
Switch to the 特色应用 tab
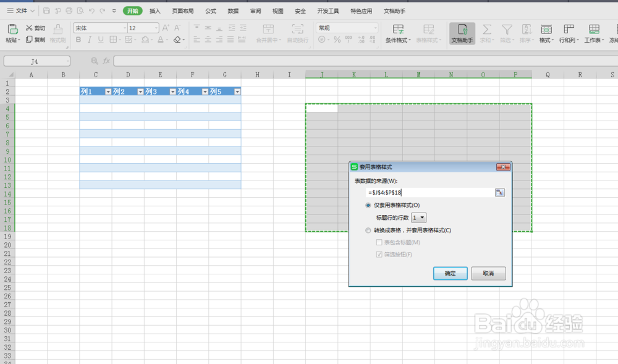coord(361,11)
